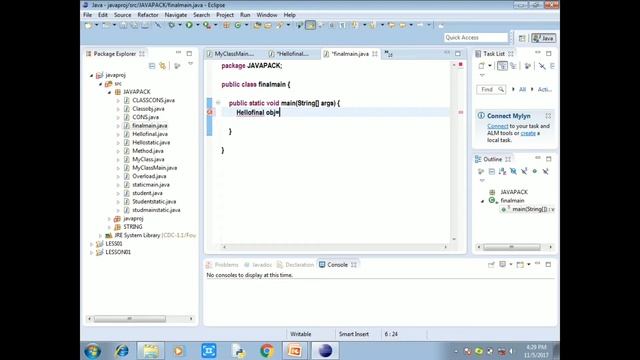This screenshot has height=360, width=640.
Task: Open Internet Explorer from taskbar
Action: (122, 351)
